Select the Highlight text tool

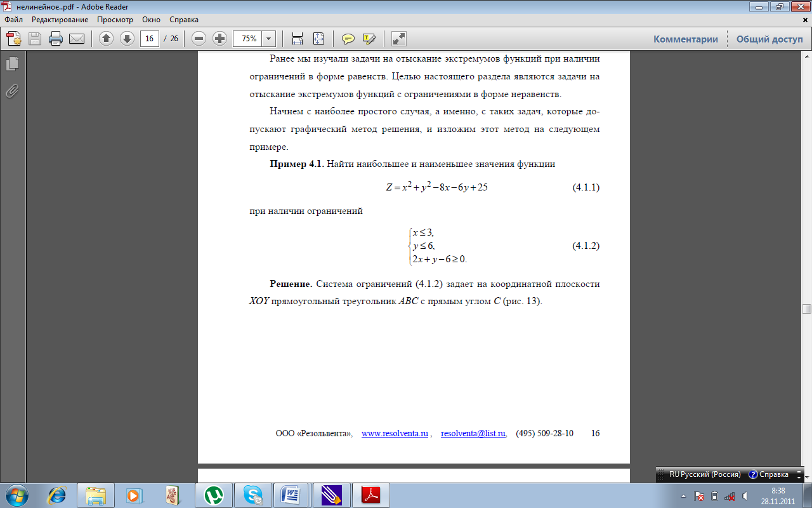pos(369,39)
